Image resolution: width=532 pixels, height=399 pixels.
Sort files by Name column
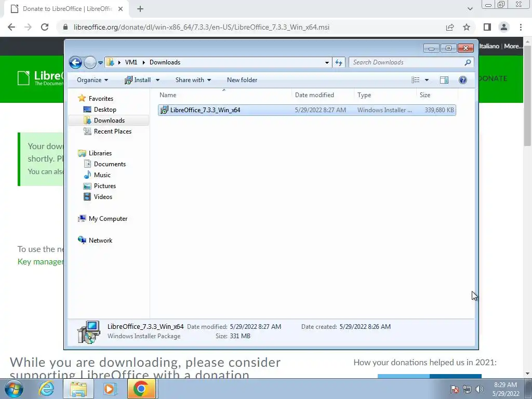[224, 95]
